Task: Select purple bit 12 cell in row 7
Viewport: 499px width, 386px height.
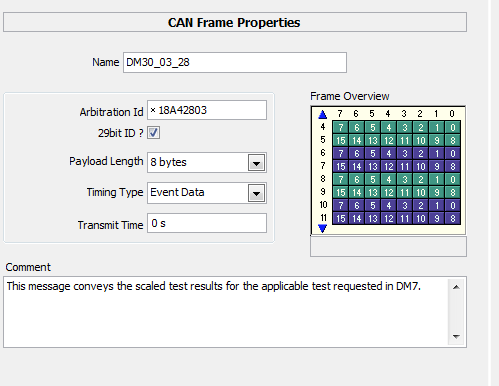Action: (389, 166)
